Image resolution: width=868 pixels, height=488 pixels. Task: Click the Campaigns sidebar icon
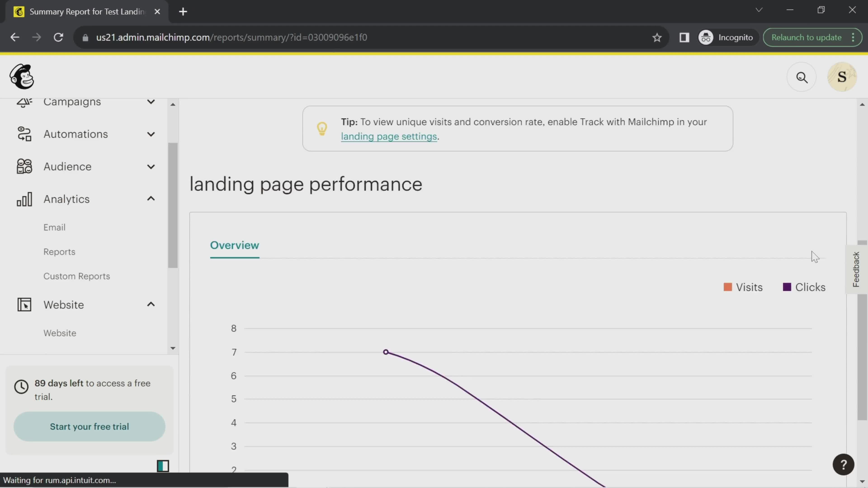(24, 101)
